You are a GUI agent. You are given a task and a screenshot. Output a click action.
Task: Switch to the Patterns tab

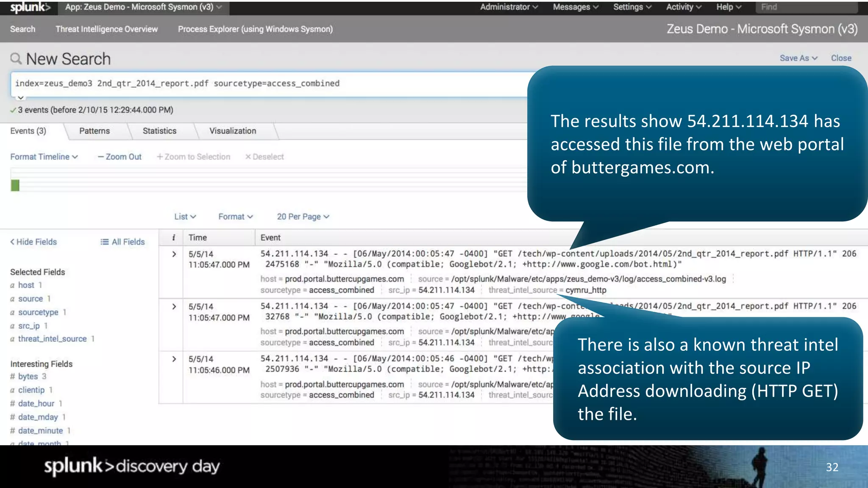(95, 131)
